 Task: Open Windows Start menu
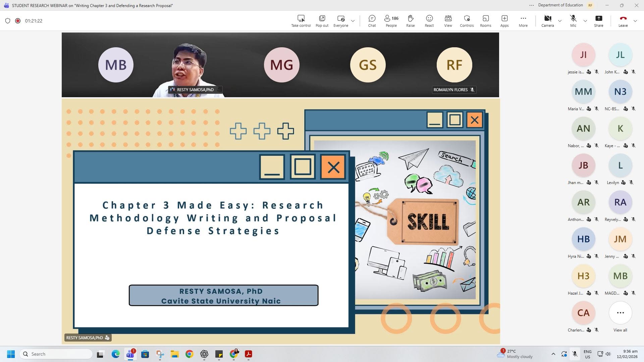point(11,354)
